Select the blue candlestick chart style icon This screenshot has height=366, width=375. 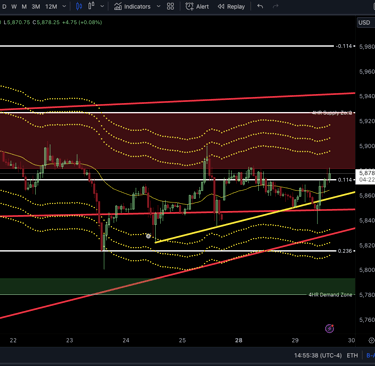point(79,6)
